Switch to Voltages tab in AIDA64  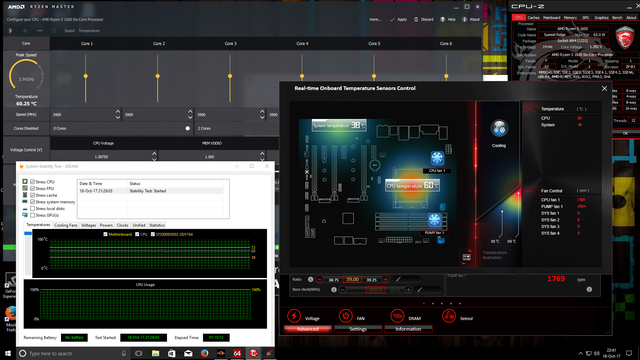pos(88,225)
